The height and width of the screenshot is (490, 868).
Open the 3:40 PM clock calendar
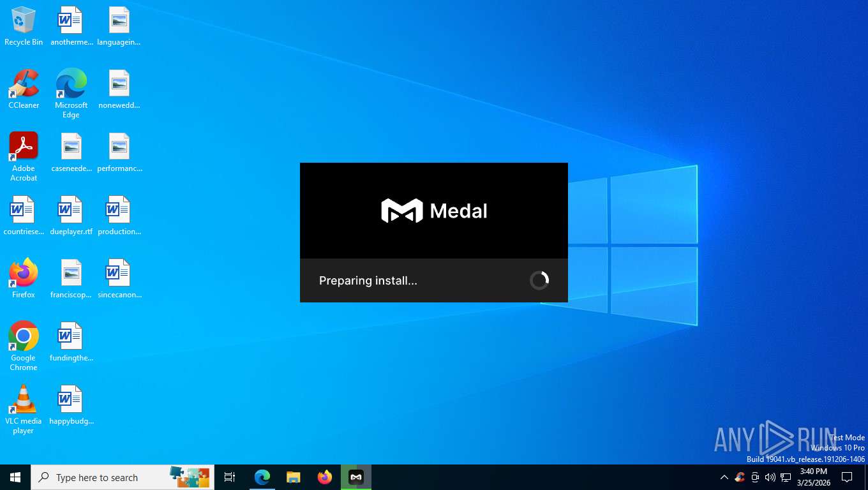point(813,477)
